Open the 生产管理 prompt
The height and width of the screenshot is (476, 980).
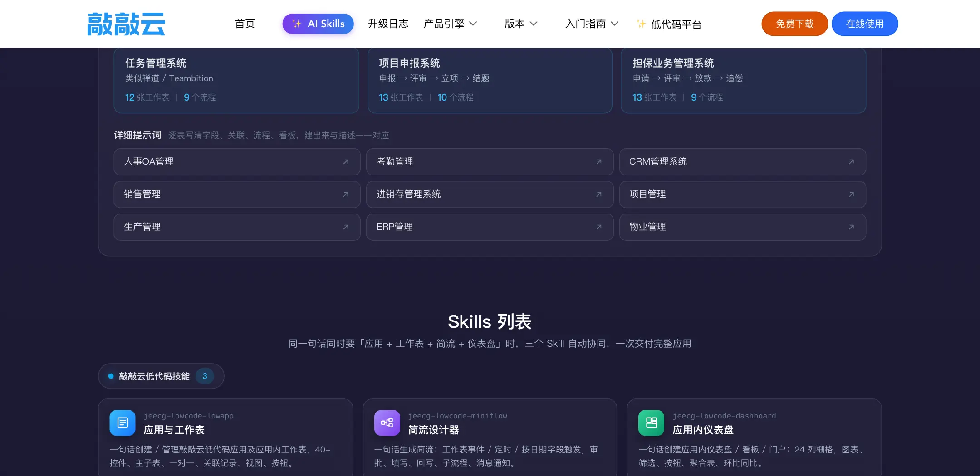[237, 227]
